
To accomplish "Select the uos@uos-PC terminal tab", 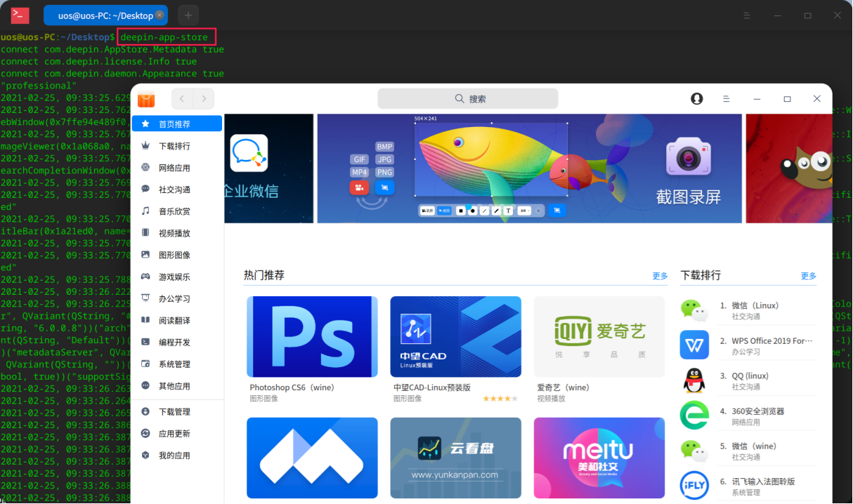I will click(x=105, y=15).
